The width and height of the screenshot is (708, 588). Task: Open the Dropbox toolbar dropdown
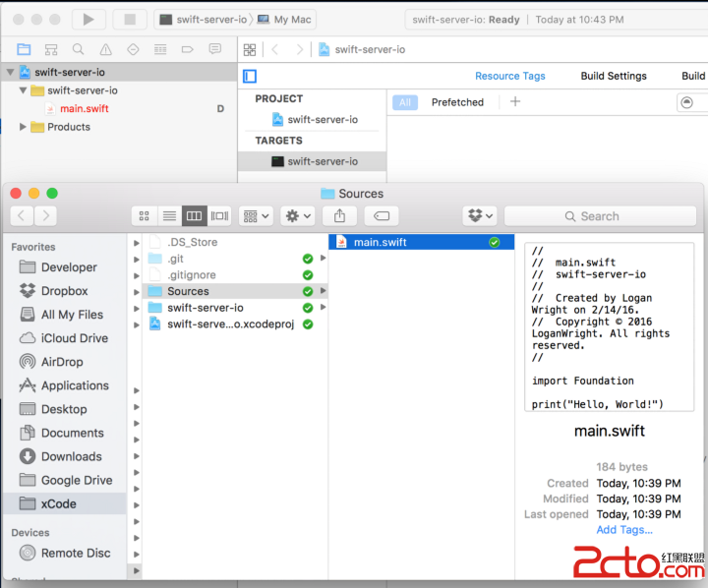pos(480,216)
